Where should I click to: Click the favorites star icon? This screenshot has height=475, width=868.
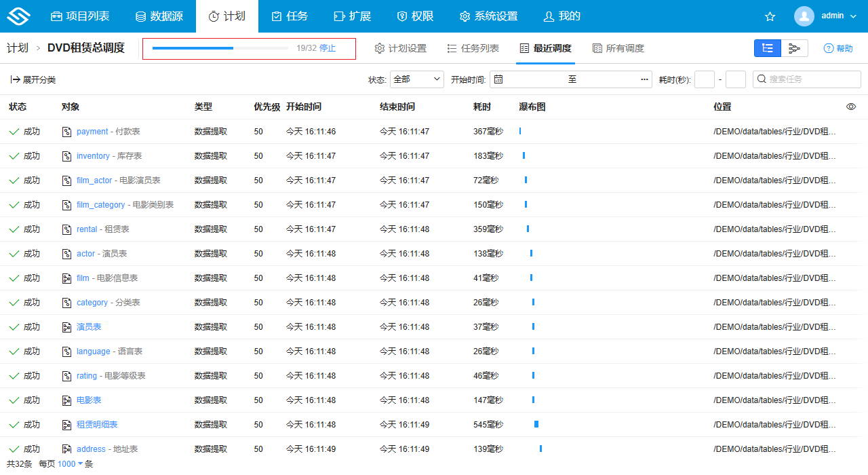770,16
